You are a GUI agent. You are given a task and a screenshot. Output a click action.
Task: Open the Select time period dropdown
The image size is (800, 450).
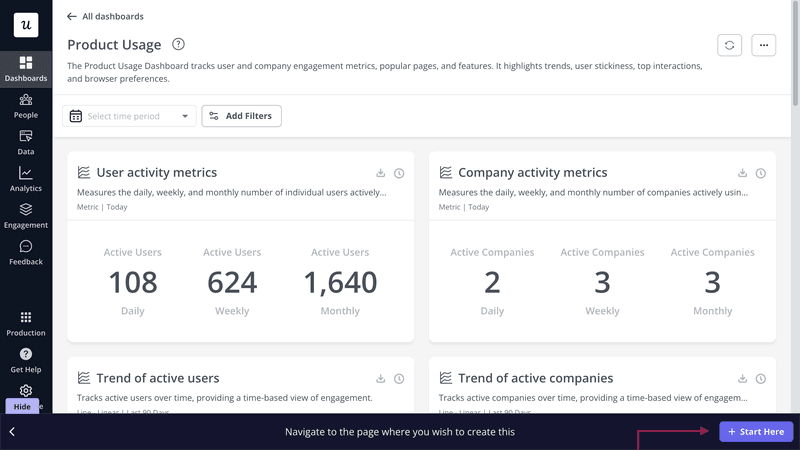tap(129, 116)
